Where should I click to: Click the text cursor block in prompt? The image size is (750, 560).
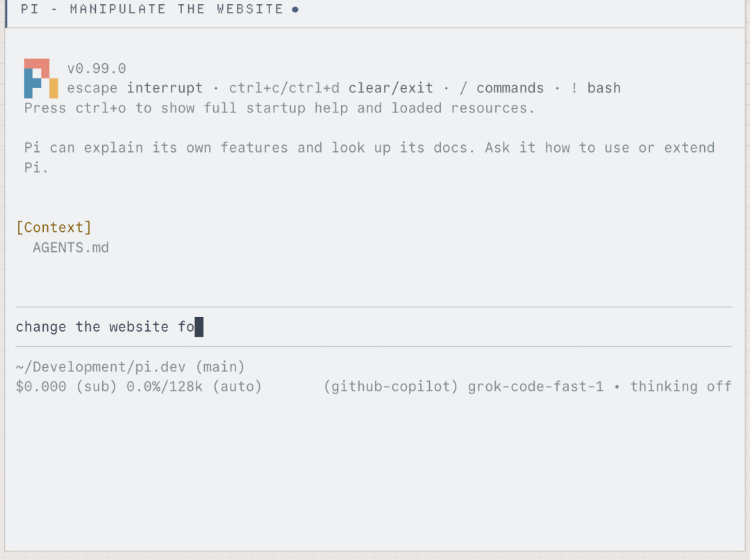click(x=199, y=327)
